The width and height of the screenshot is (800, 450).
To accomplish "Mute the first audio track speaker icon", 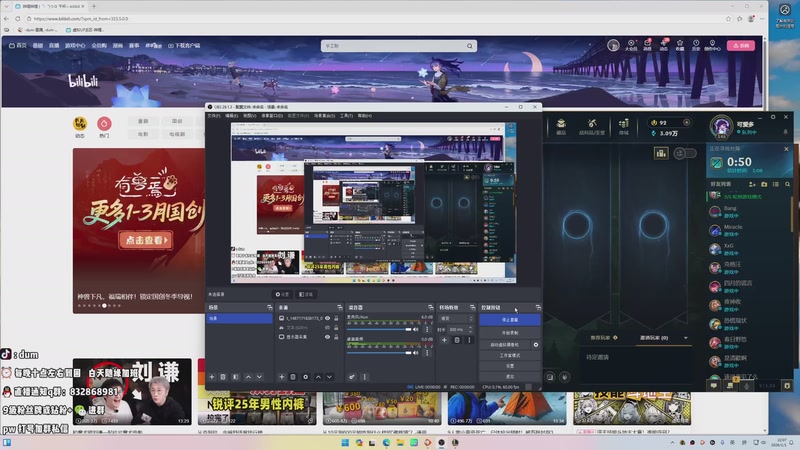I will click(416, 330).
